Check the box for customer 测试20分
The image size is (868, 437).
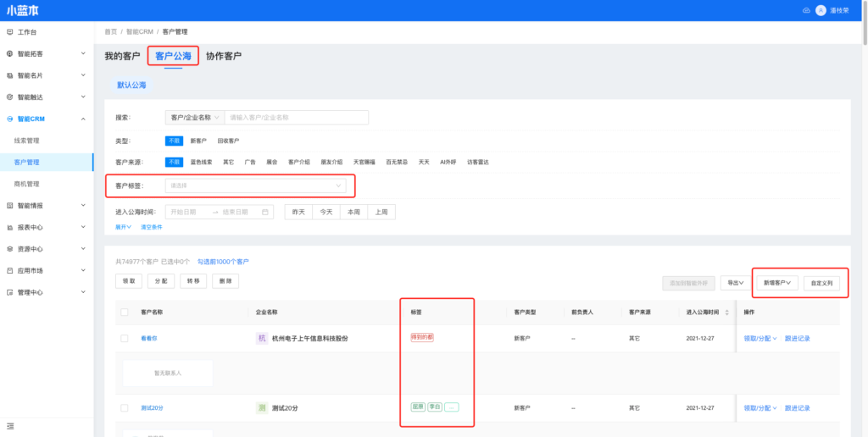125,407
